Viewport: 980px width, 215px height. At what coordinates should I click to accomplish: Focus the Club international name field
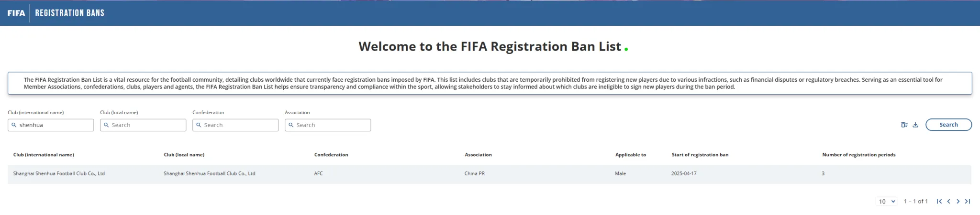coord(51,125)
